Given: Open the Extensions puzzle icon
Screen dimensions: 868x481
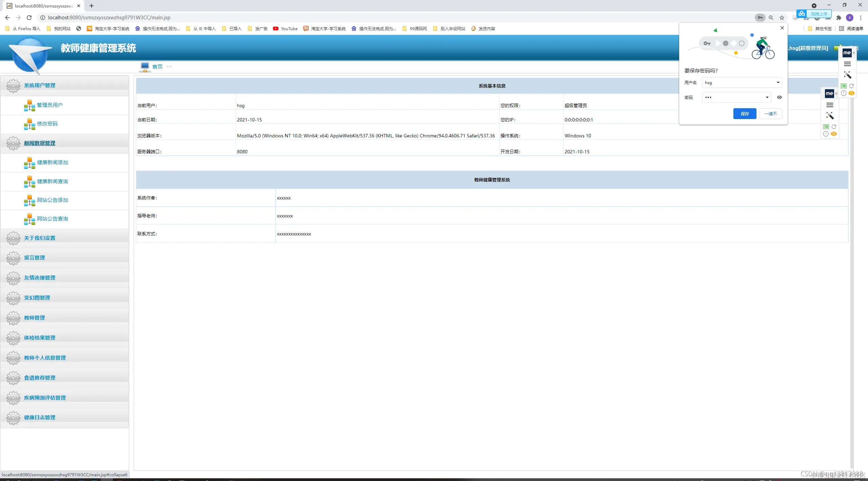Looking at the screenshot, I should click(x=839, y=18).
